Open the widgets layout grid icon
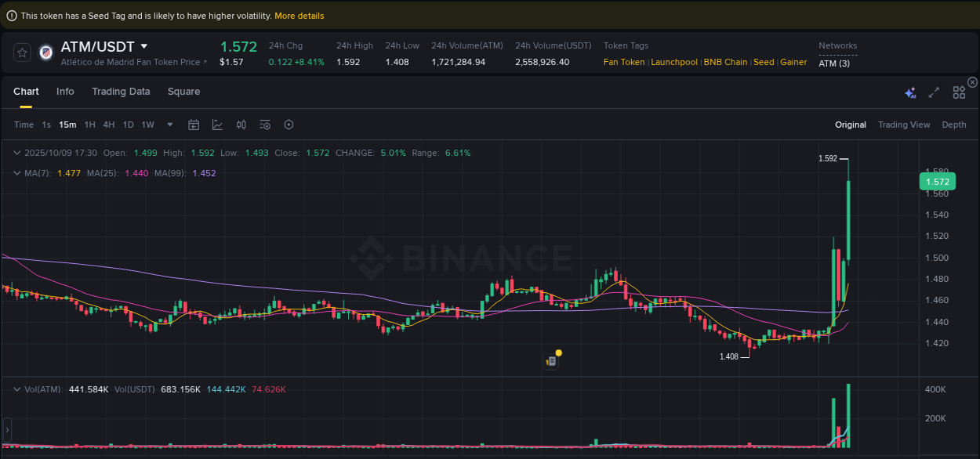 tap(959, 92)
